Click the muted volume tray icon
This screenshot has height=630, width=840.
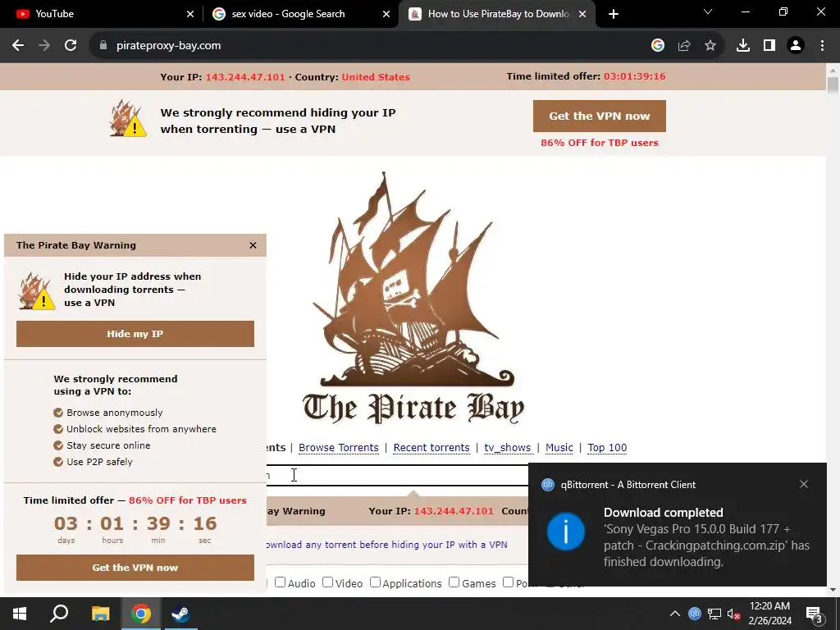734,614
